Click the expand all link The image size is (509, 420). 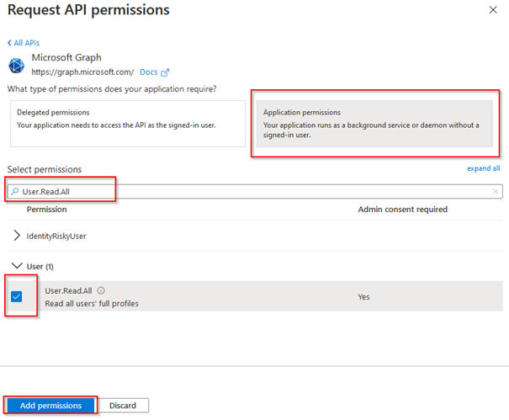(x=483, y=168)
